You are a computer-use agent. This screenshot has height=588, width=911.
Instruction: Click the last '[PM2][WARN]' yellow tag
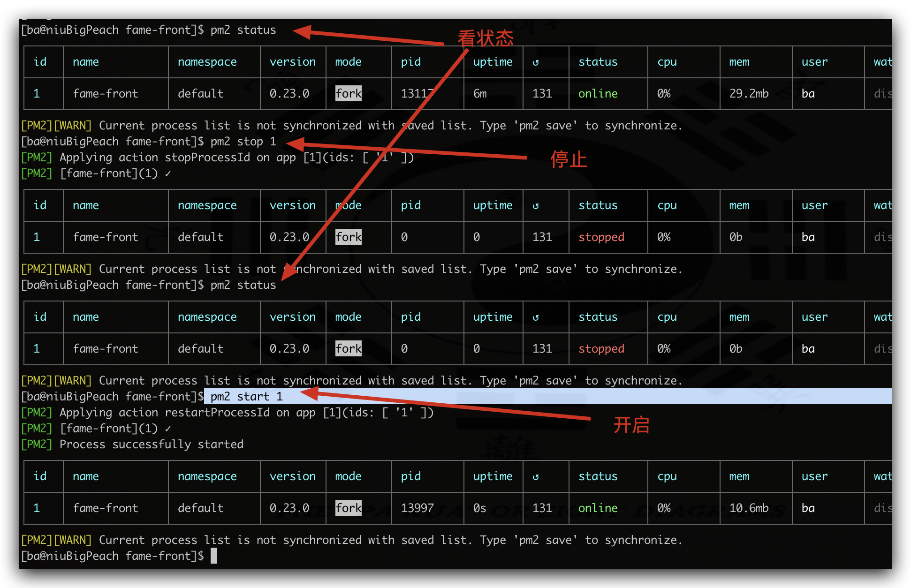click(56, 540)
